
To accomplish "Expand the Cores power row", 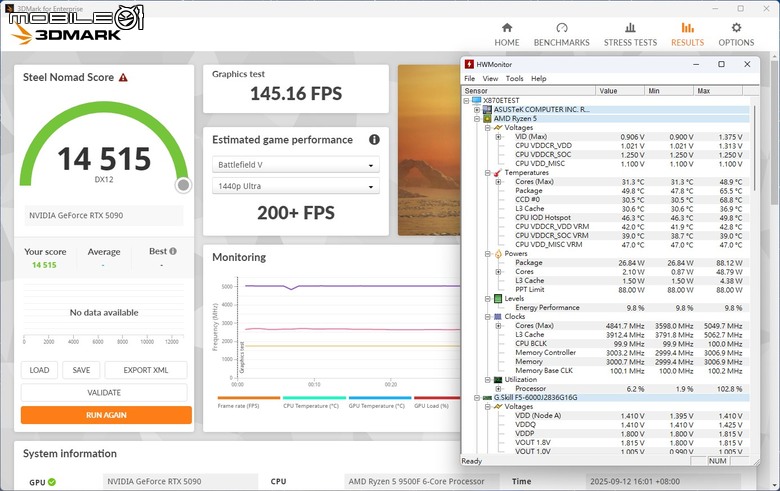I will pos(498,272).
